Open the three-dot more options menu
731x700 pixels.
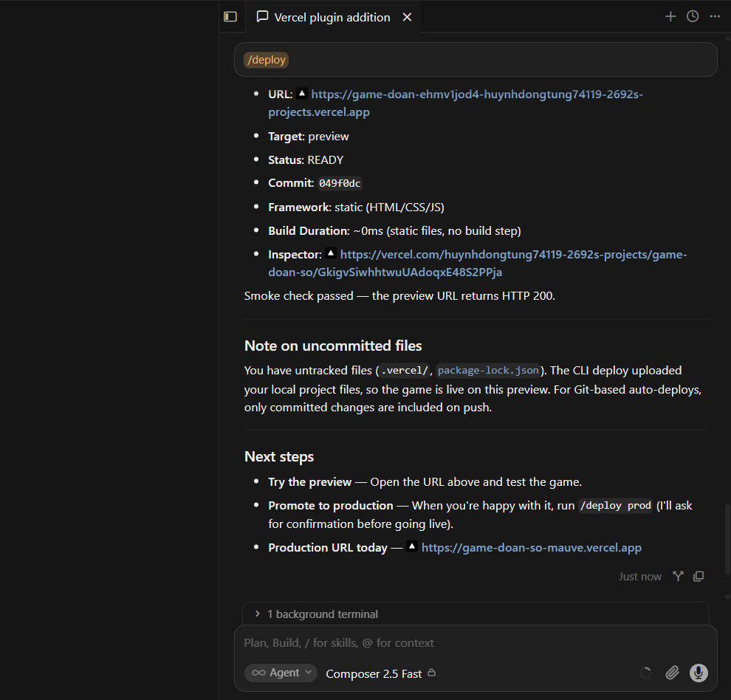pos(715,17)
